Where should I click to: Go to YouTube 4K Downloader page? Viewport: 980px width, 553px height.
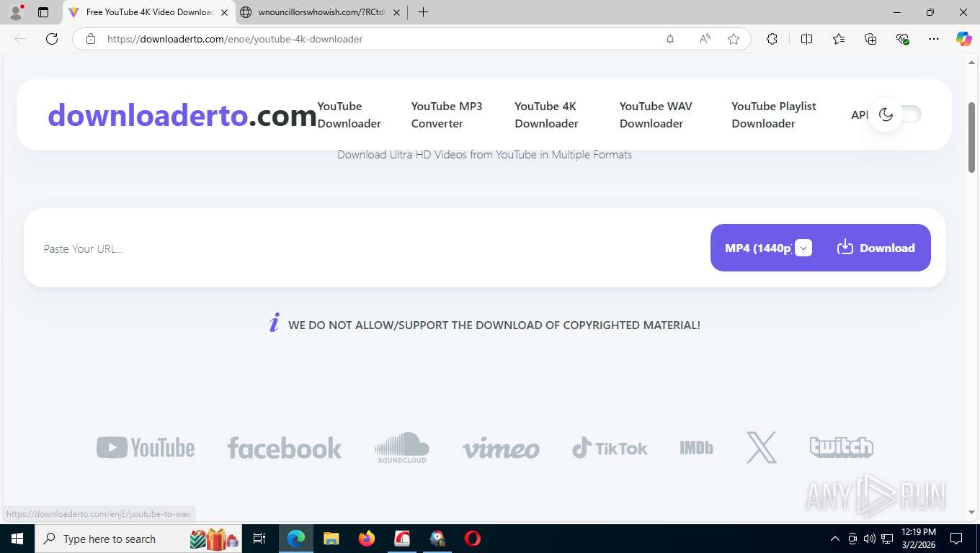546,114
